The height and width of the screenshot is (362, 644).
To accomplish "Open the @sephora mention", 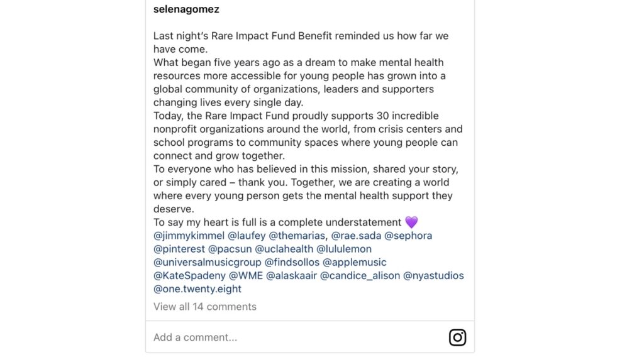I will point(408,236).
